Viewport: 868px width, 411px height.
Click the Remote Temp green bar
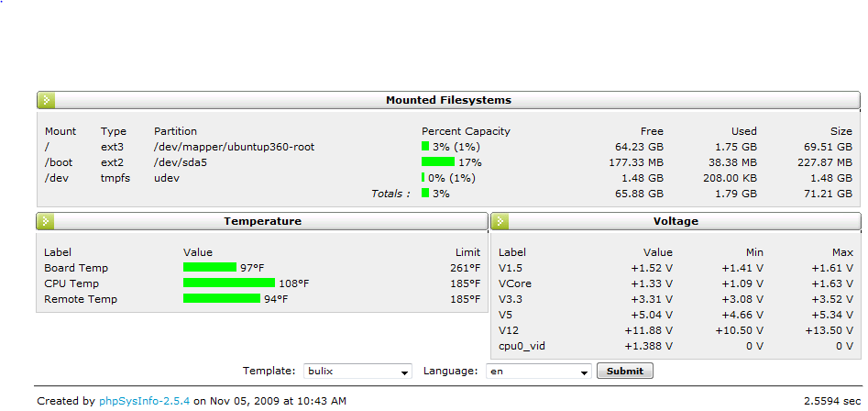coord(222,298)
